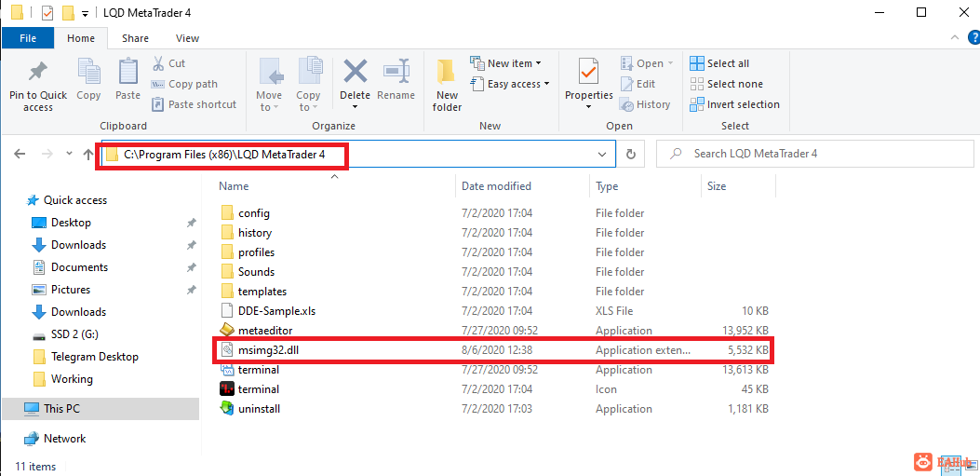Viewport: 980px width, 476px height.
Task: Select the Sounds folder
Action: 494,272
